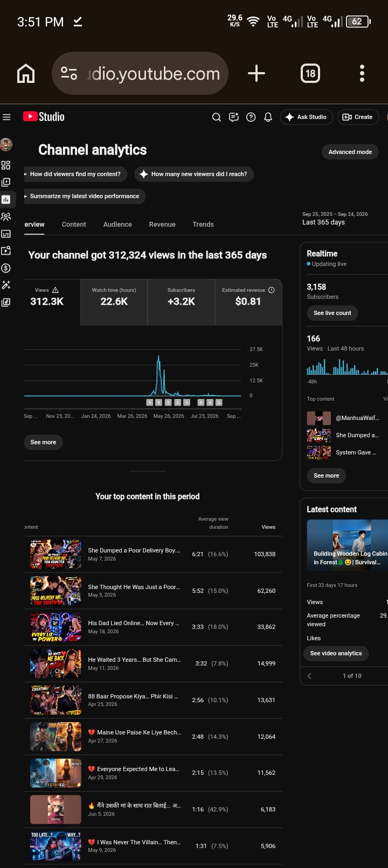Switch to the Audience tab

[x=117, y=225]
